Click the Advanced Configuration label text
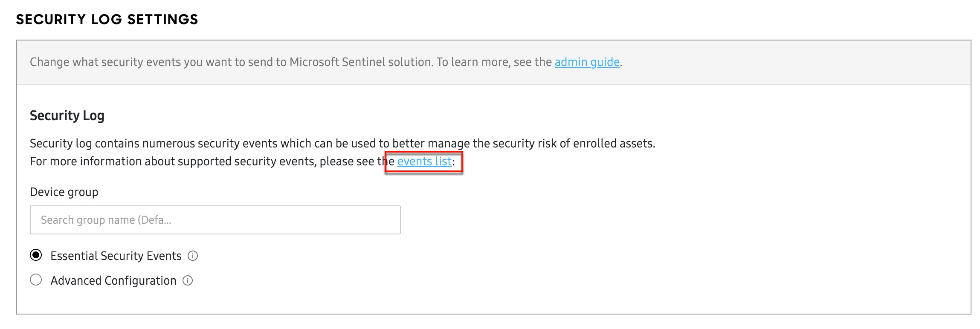 113,280
